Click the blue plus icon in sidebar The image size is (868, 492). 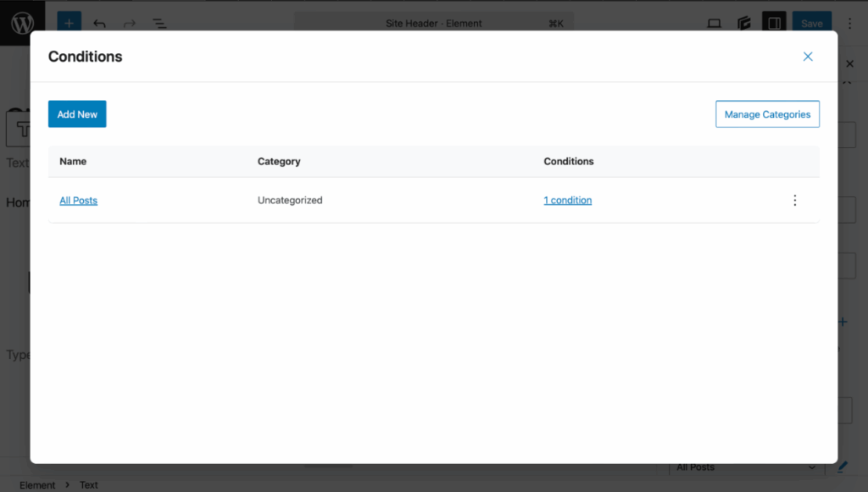click(x=843, y=322)
